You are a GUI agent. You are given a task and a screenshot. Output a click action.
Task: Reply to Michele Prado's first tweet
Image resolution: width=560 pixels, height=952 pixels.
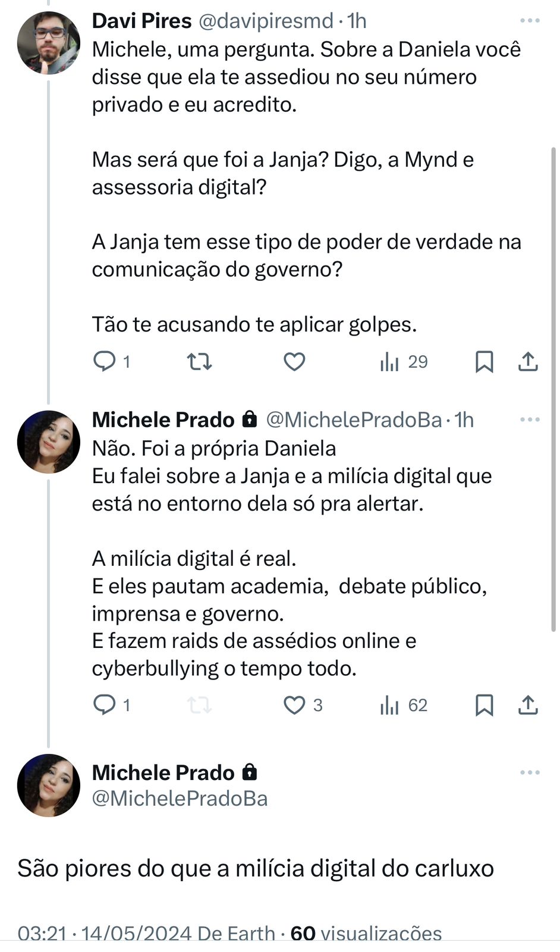point(105,704)
